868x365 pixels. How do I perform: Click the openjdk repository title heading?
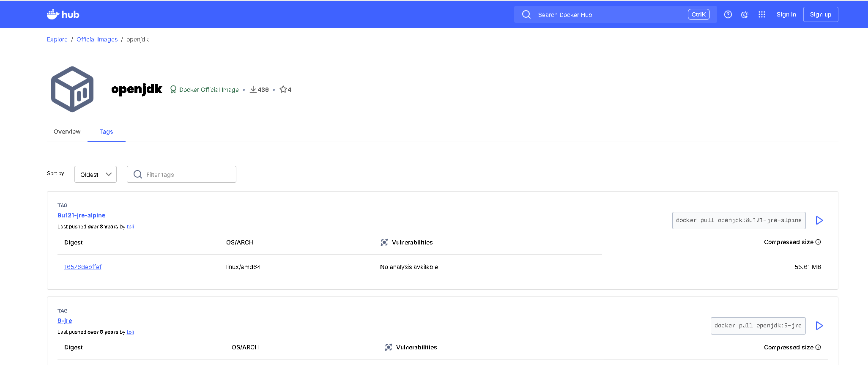[137, 89]
